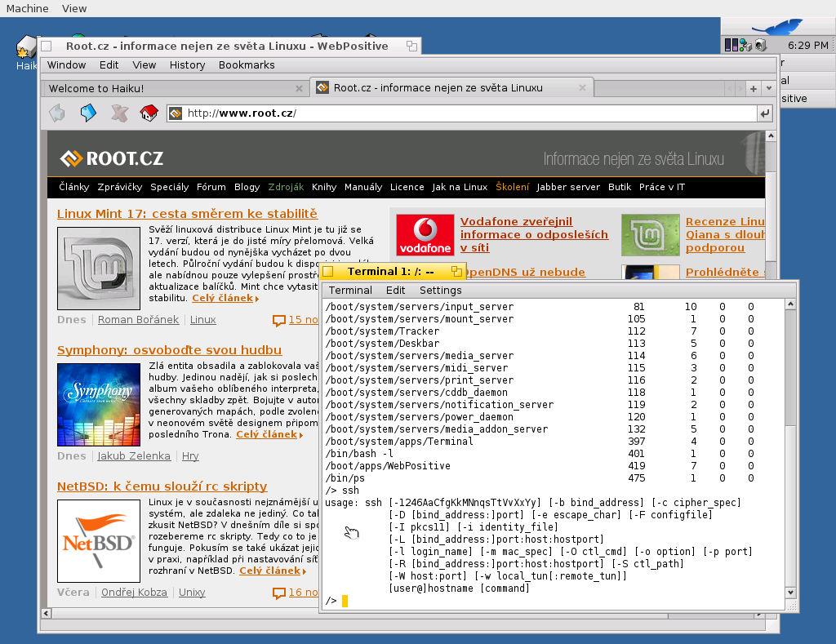The image size is (836, 644).
Task: Click the Terminal scrollbar down arrow
Action: tap(790, 593)
